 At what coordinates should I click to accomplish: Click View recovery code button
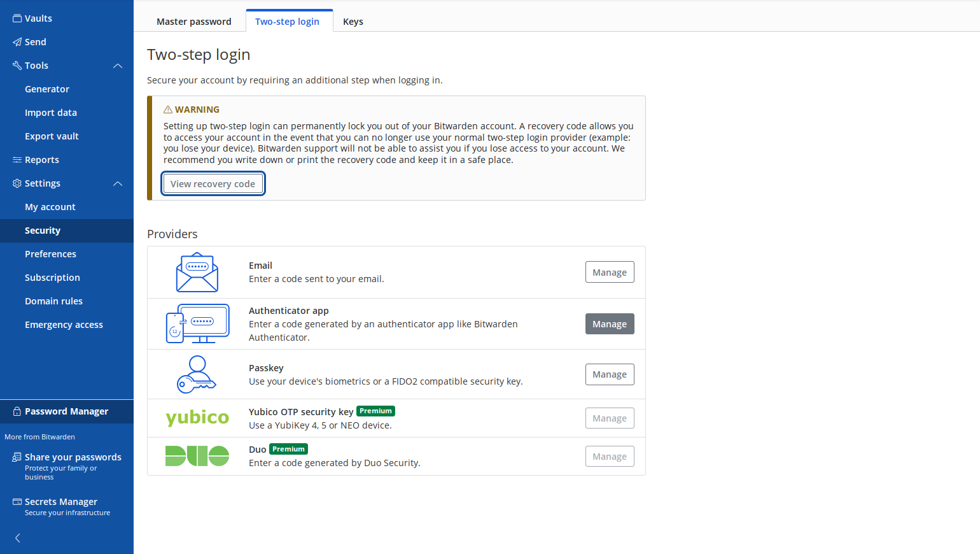pyautogui.click(x=213, y=184)
